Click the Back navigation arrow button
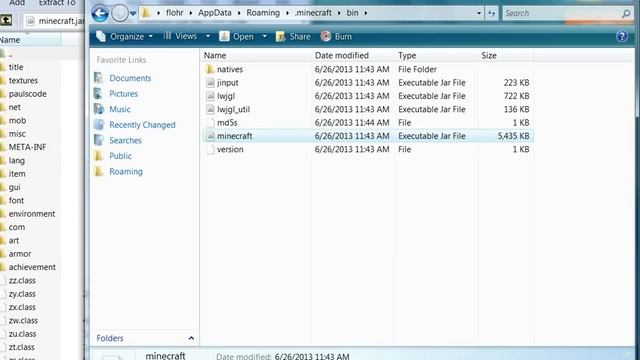This screenshot has height=360, width=640. (100, 13)
